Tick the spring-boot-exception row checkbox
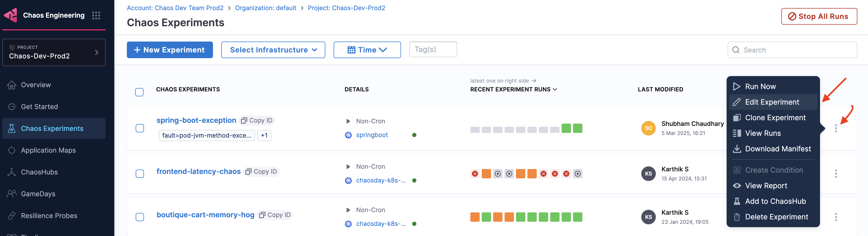Screen dimensions: 868x236 (140, 129)
